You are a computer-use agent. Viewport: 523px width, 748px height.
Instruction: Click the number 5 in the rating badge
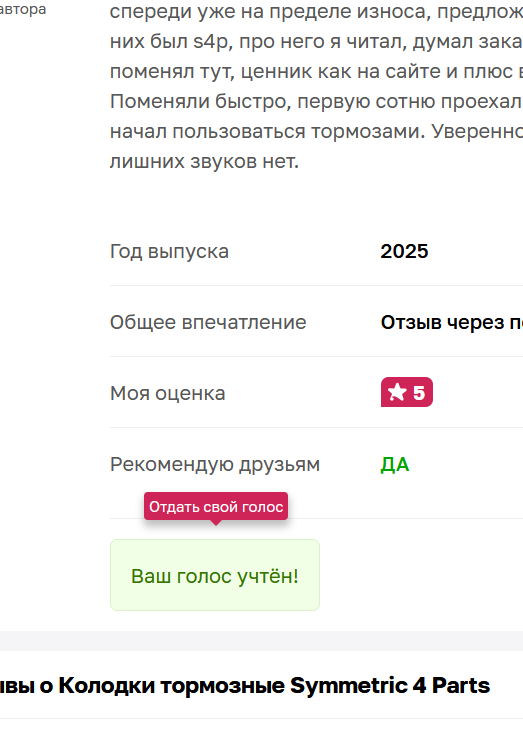(419, 393)
